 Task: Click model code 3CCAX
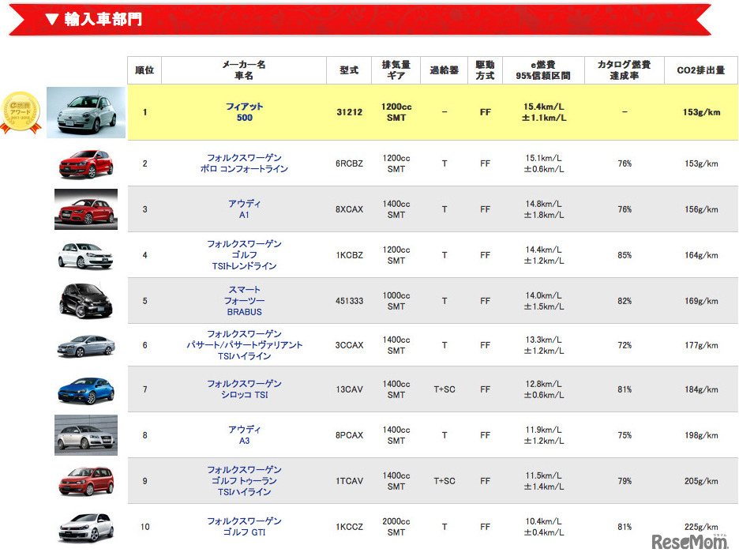(x=349, y=345)
